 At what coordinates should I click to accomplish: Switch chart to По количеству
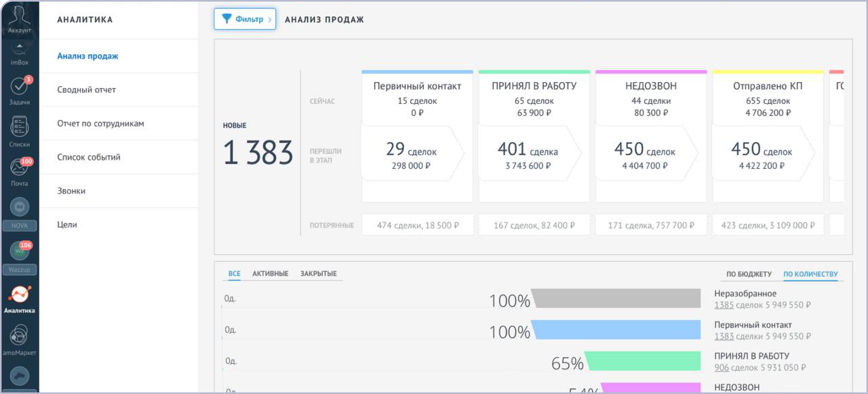(810, 274)
